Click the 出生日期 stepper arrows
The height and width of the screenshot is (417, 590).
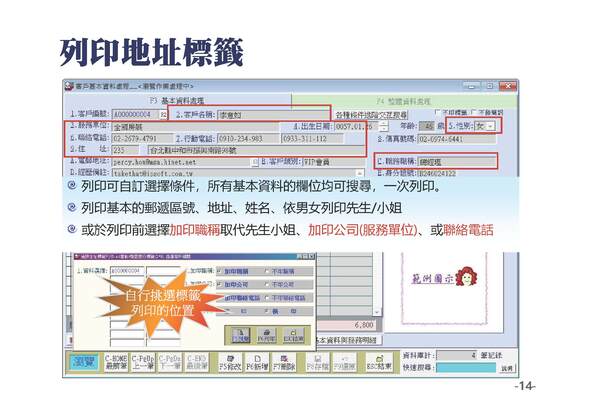(x=383, y=126)
